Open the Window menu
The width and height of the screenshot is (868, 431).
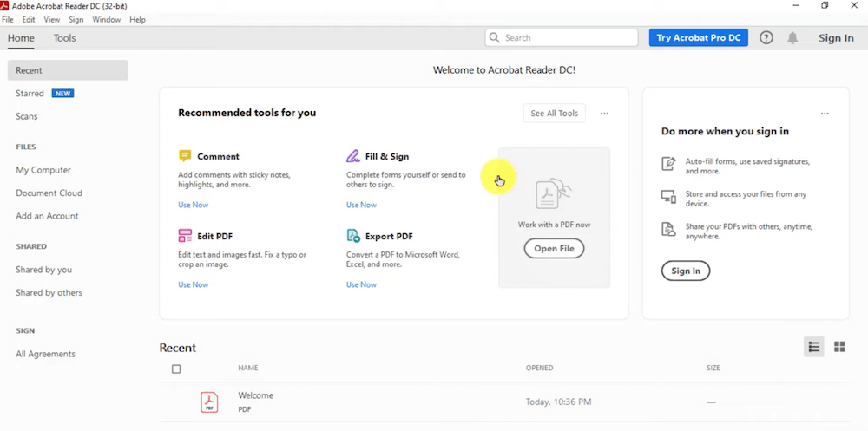click(x=106, y=19)
